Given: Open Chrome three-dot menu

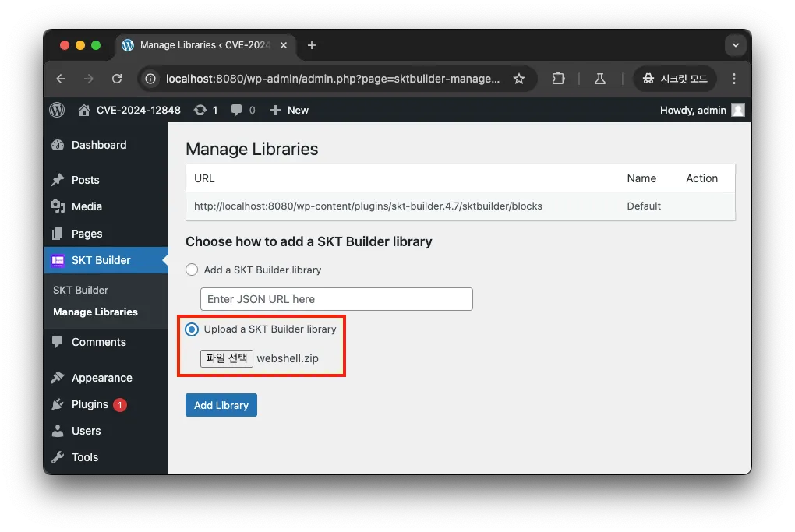Looking at the screenshot, I should (x=733, y=79).
